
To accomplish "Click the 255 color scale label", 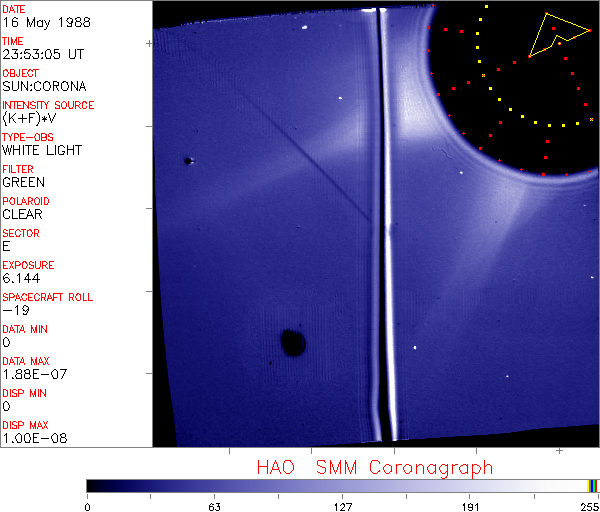I will (590, 507).
